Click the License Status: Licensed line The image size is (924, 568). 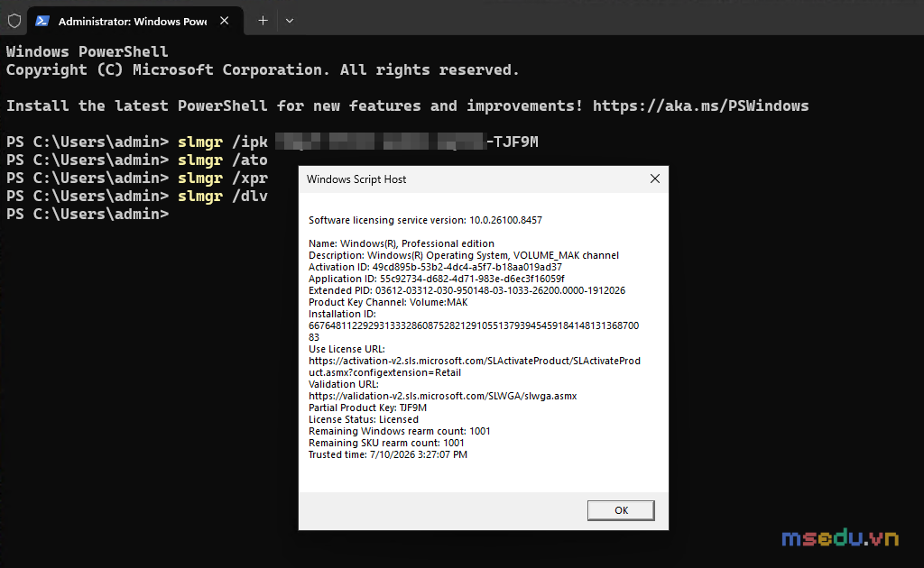[364, 419]
